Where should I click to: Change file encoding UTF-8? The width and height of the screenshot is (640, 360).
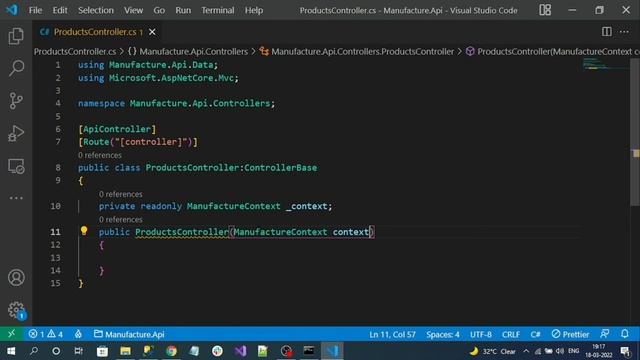[481, 334]
